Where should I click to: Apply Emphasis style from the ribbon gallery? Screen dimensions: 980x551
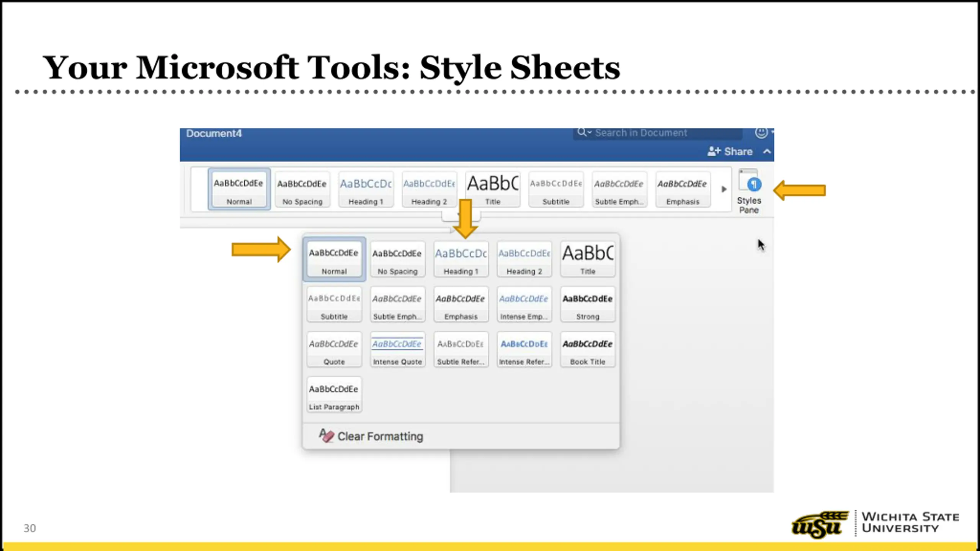pos(683,189)
